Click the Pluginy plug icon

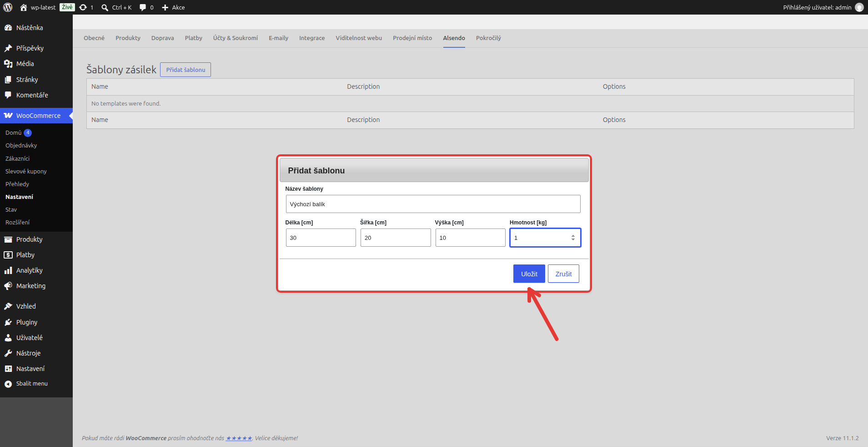[8, 322]
